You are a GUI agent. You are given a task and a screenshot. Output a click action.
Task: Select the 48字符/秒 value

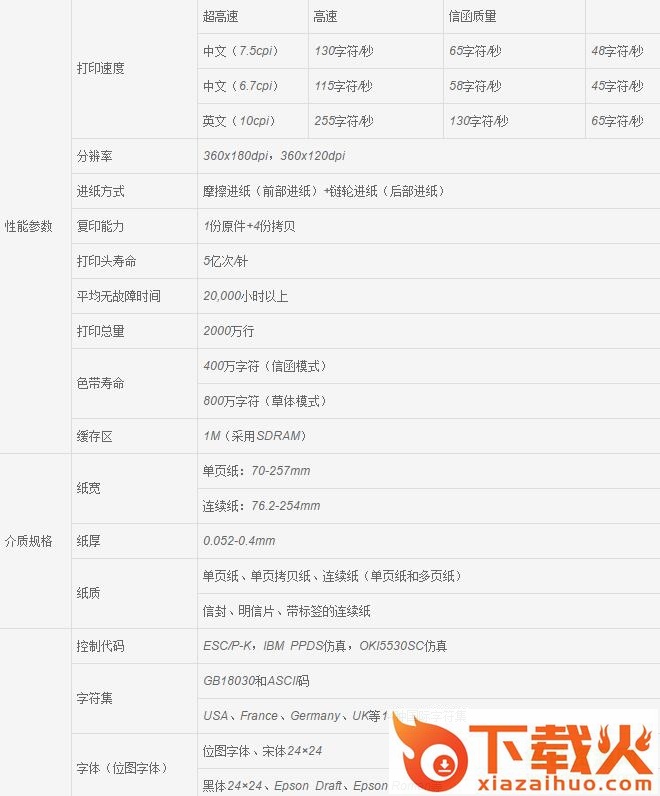click(617, 51)
